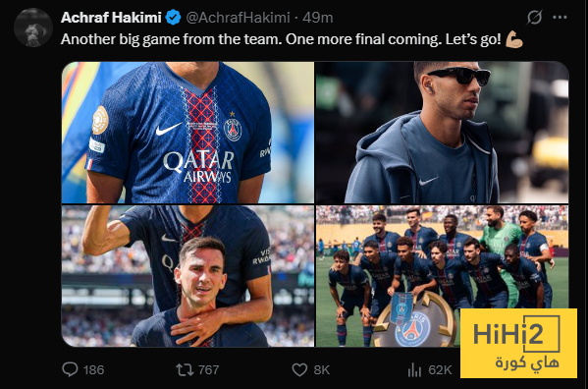588x389 pixels.
Task: Click the 767 reposts count
Action: pyautogui.click(x=208, y=370)
